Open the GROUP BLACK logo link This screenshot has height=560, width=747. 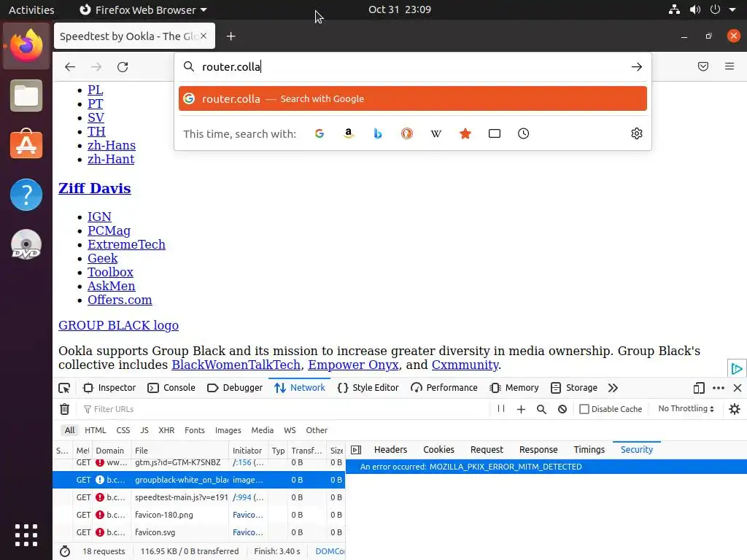pos(118,326)
